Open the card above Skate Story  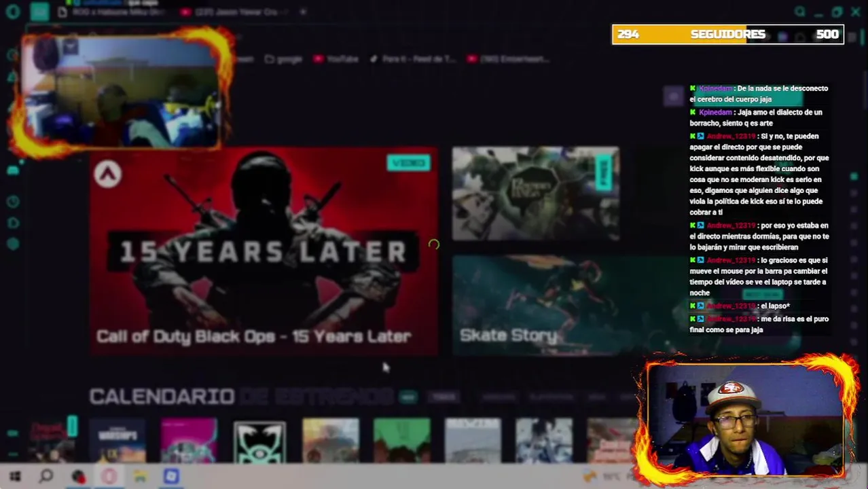[x=536, y=194]
